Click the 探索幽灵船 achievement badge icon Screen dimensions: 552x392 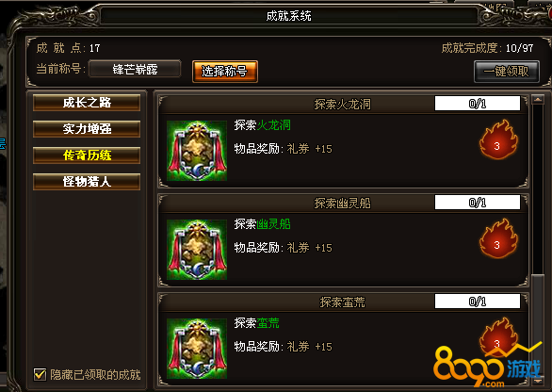point(197,250)
